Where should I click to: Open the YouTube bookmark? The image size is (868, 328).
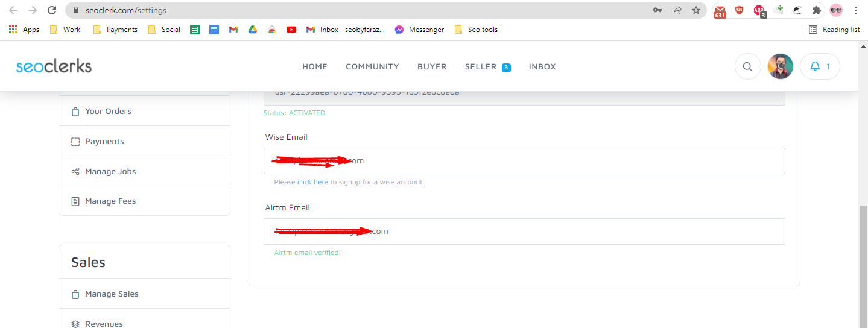pos(291,30)
